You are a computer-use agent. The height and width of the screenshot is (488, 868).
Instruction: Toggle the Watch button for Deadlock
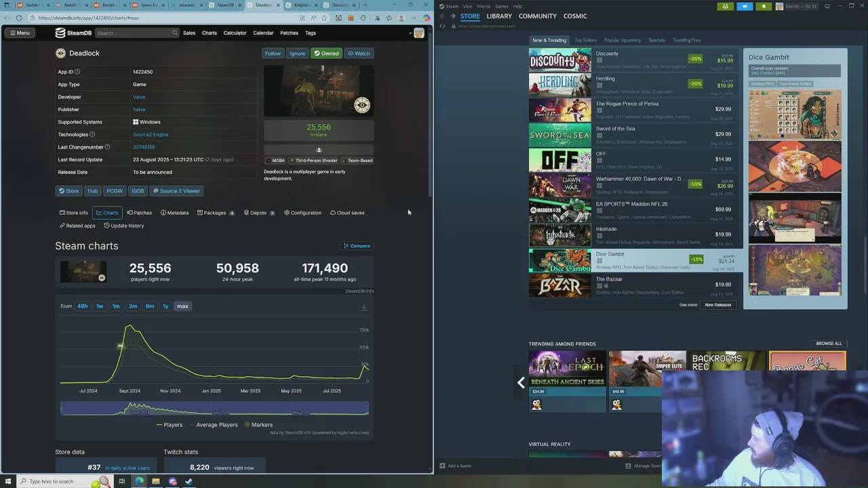(x=359, y=53)
